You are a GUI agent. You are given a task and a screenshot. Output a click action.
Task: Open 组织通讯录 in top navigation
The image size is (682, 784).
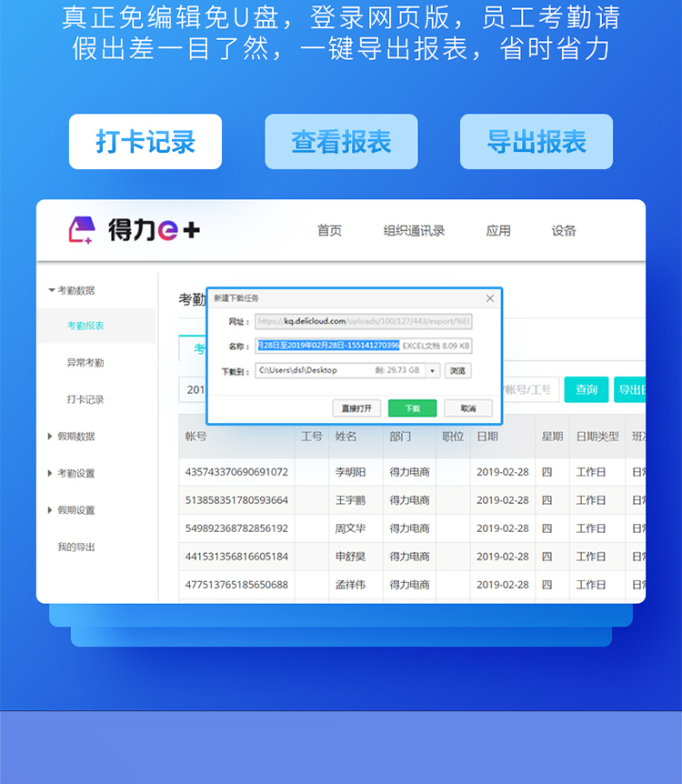414,230
